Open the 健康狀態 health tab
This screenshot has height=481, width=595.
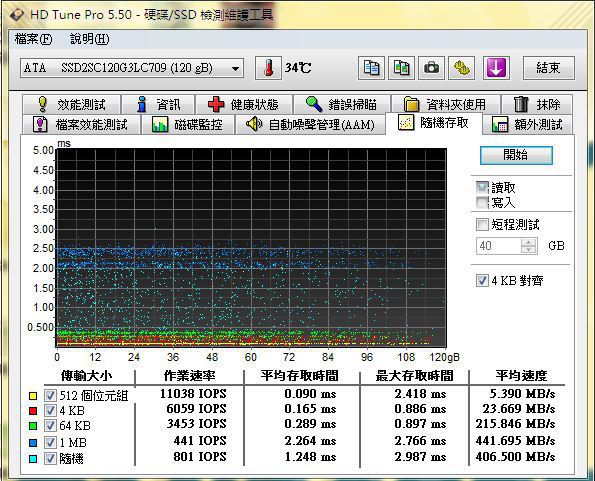point(244,104)
